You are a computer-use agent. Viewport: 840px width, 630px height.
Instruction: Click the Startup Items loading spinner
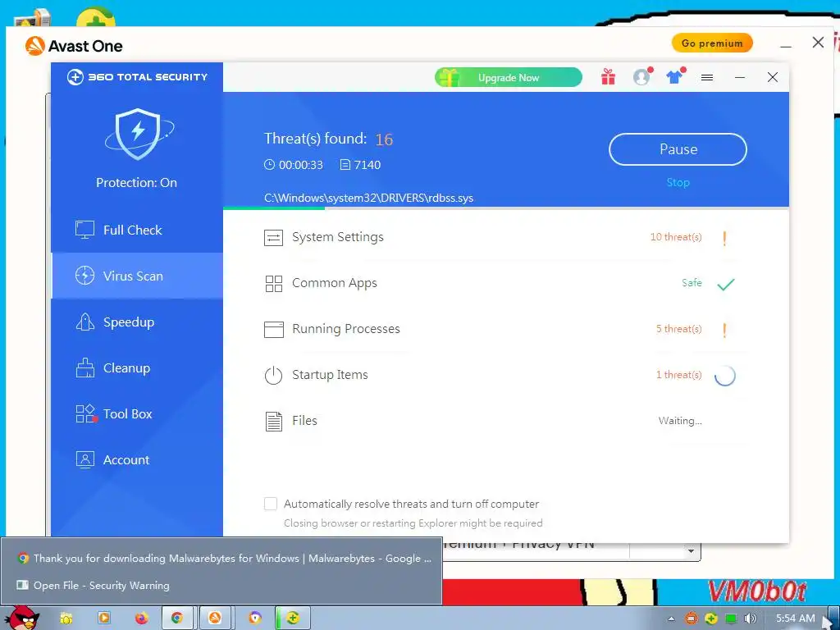tap(725, 376)
